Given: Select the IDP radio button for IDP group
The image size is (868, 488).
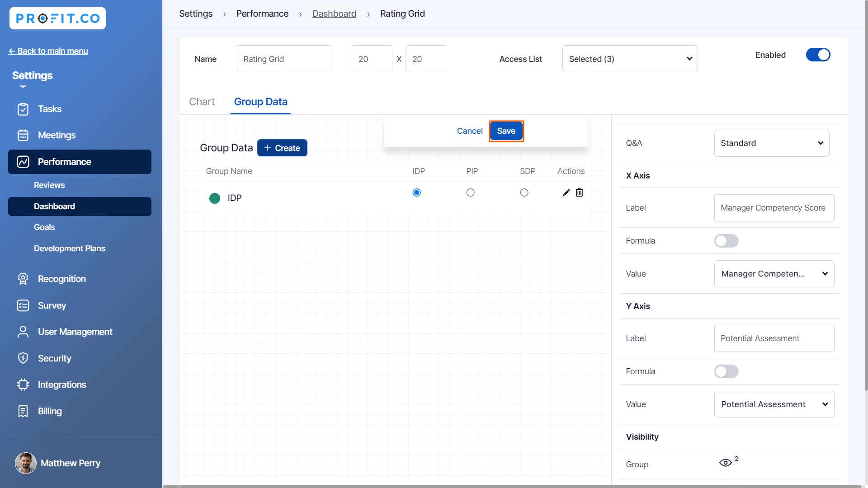Looking at the screenshot, I should click(417, 192).
